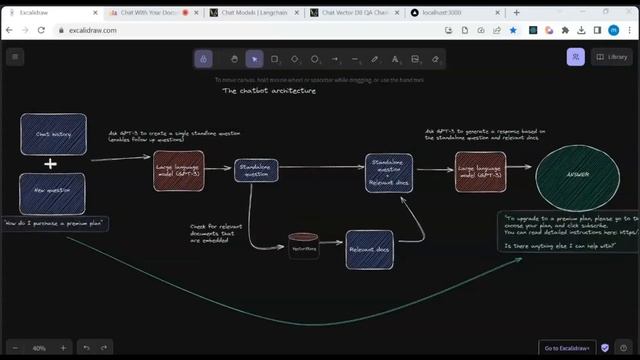The image size is (640, 360).
Task: Open the Go to Excalidraw+ link
Action: [x=567, y=348]
